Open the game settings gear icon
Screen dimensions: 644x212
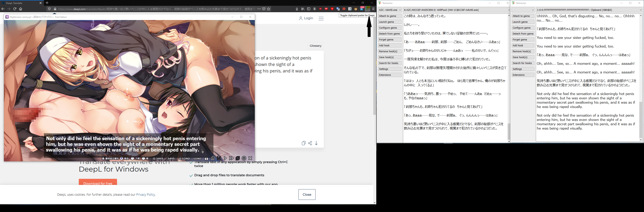244,158
